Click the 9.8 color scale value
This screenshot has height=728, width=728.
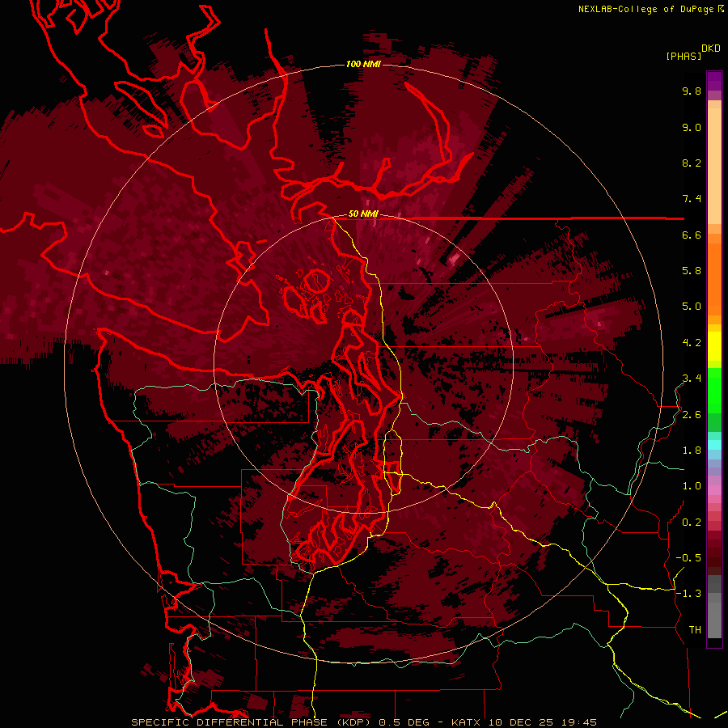(692, 91)
